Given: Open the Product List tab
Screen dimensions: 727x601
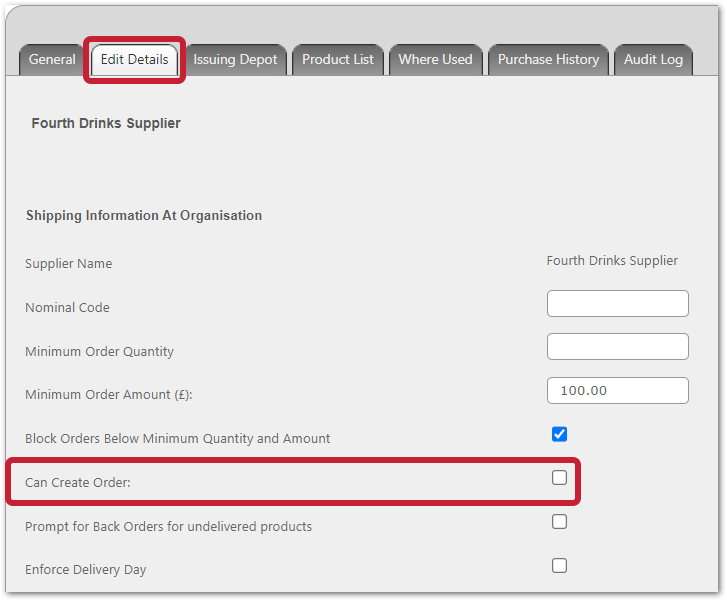Looking at the screenshot, I should 338,60.
